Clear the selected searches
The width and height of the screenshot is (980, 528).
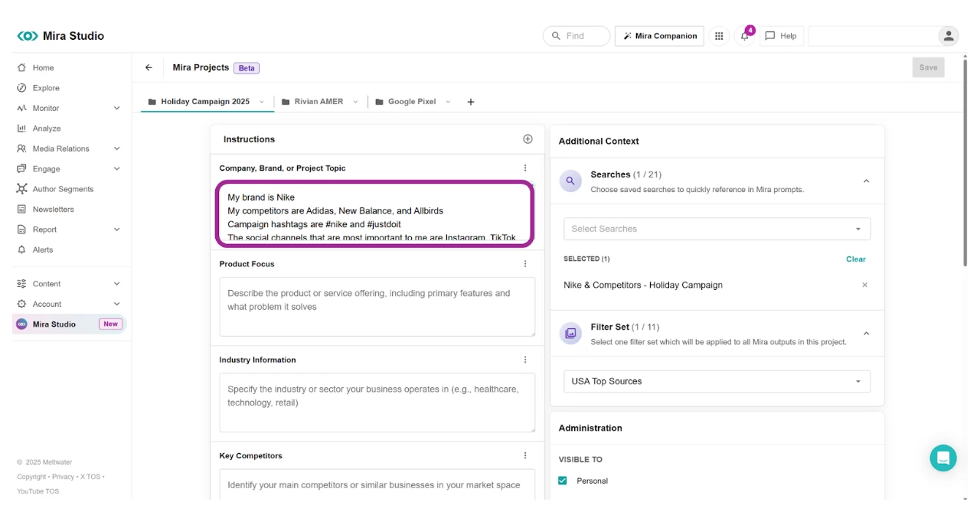[856, 259]
